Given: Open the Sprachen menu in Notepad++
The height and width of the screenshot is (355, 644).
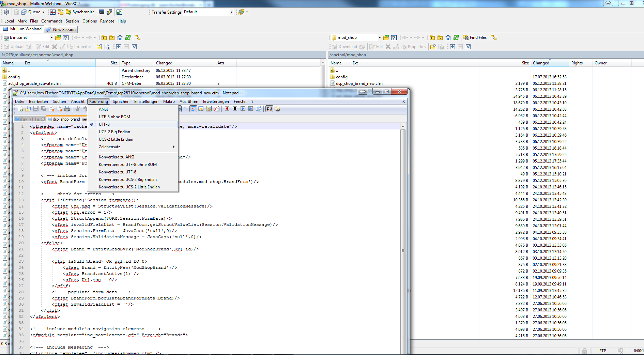Looking at the screenshot, I should (121, 102).
